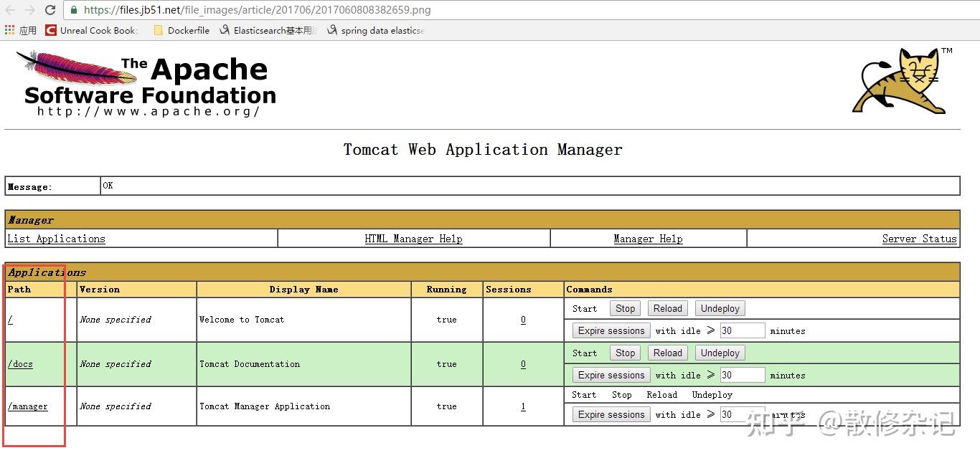Open the List Applications link
This screenshot has width=980, height=463.
57,239
